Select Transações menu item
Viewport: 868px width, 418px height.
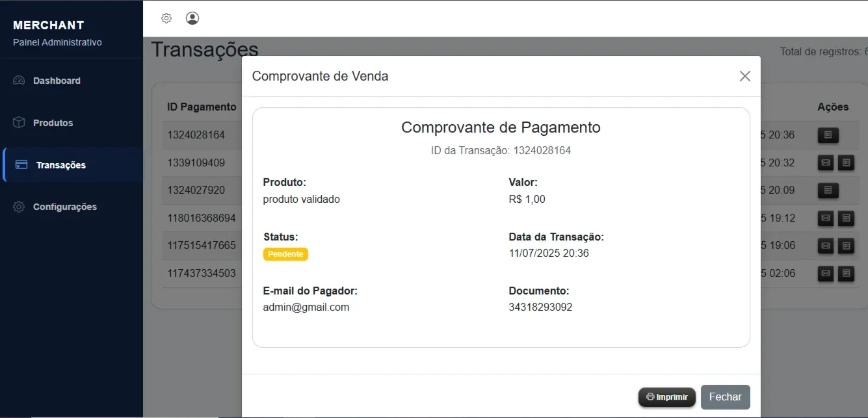[73, 165]
